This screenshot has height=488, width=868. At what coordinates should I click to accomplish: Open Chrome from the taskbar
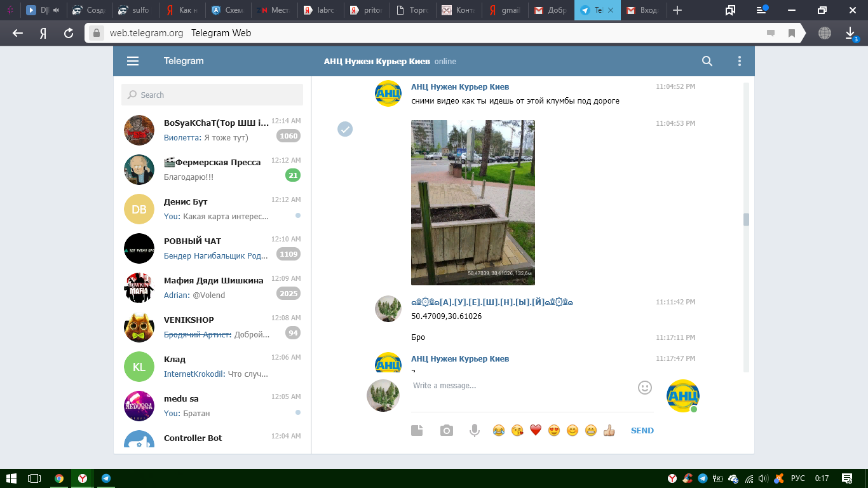[x=59, y=478]
